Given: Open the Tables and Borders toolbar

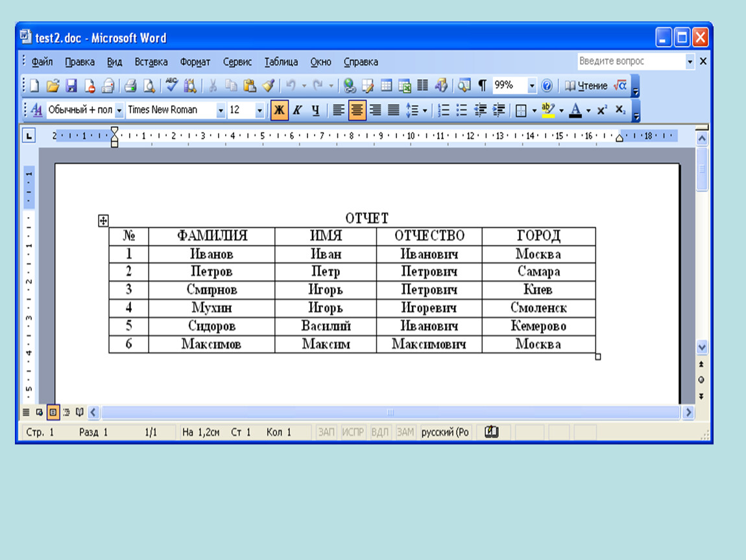Looking at the screenshot, I should pyautogui.click(x=368, y=86).
